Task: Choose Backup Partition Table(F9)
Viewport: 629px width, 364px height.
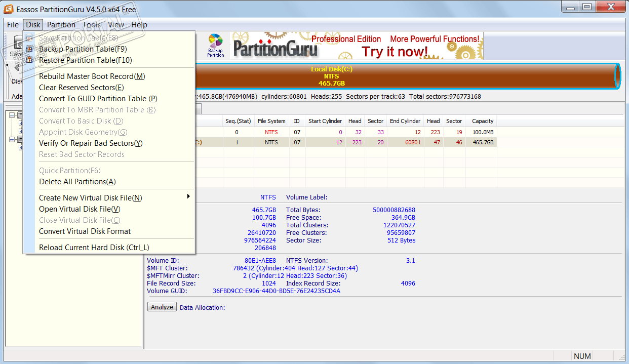Action: pos(109,49)
